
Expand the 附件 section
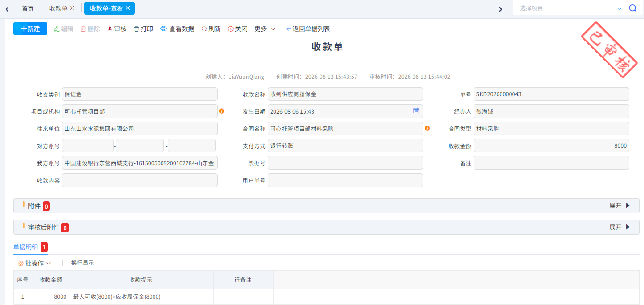pos(620,206)
